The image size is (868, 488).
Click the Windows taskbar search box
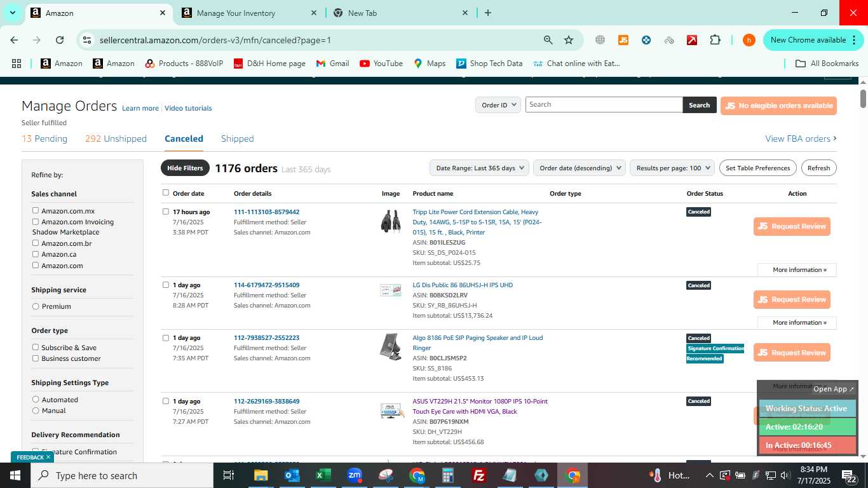122,475
